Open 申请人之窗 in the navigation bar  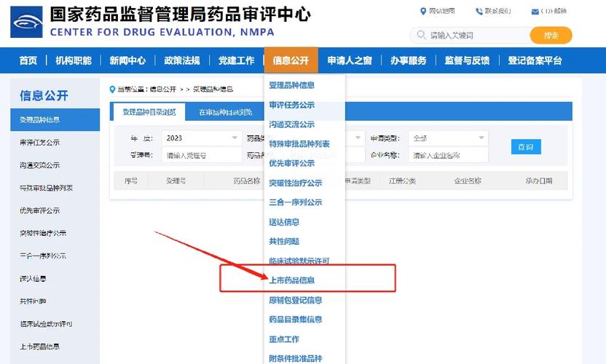tap(350, 60)
